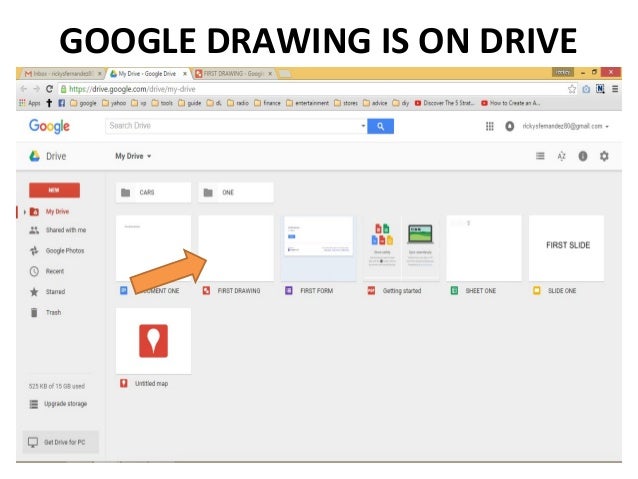Open the FIRST FORM thumbnail
This screenshot has width=638, height=479.
[318, 248]
